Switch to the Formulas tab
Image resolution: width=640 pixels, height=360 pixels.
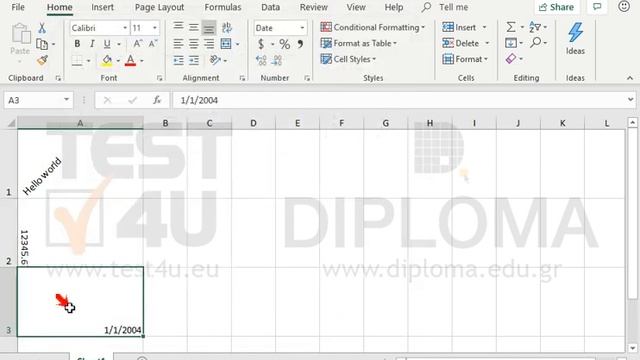pos(223,7)
